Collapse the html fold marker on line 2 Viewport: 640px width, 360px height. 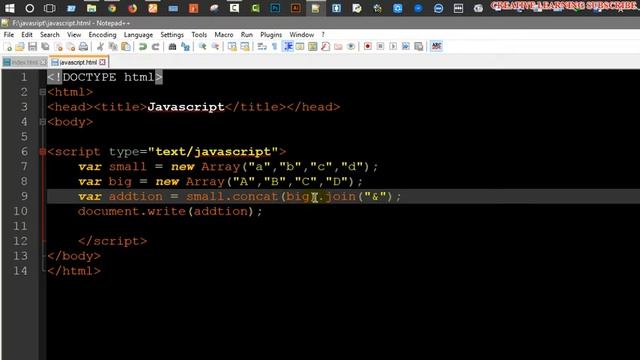coord(42,92)
